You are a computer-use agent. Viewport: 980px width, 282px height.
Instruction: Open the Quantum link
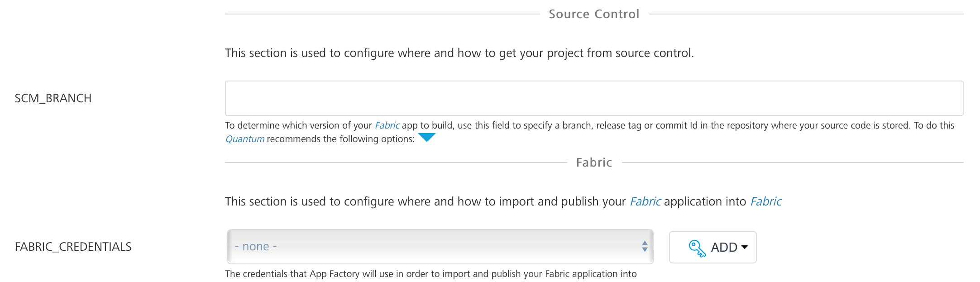[245, 139]
